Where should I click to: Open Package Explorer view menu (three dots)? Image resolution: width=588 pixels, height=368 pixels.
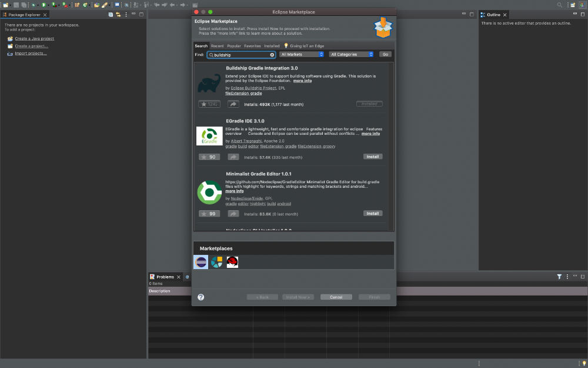(126, 15)
